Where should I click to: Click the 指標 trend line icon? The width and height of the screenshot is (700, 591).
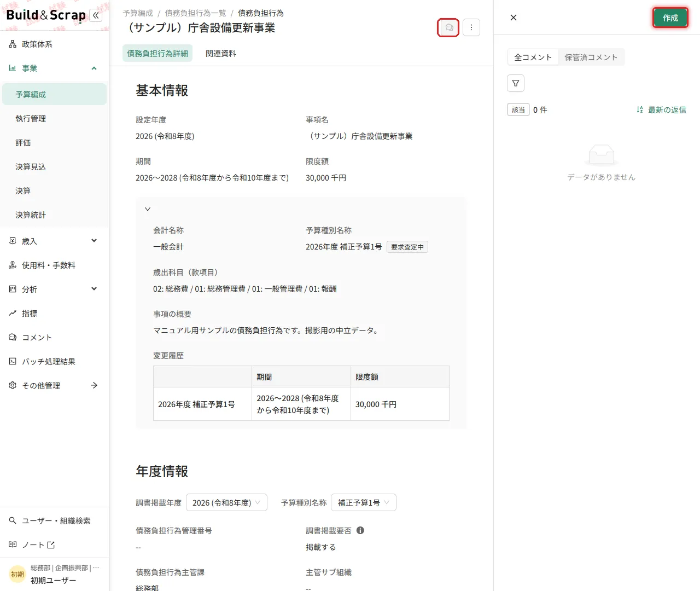(x=13, y=313)
